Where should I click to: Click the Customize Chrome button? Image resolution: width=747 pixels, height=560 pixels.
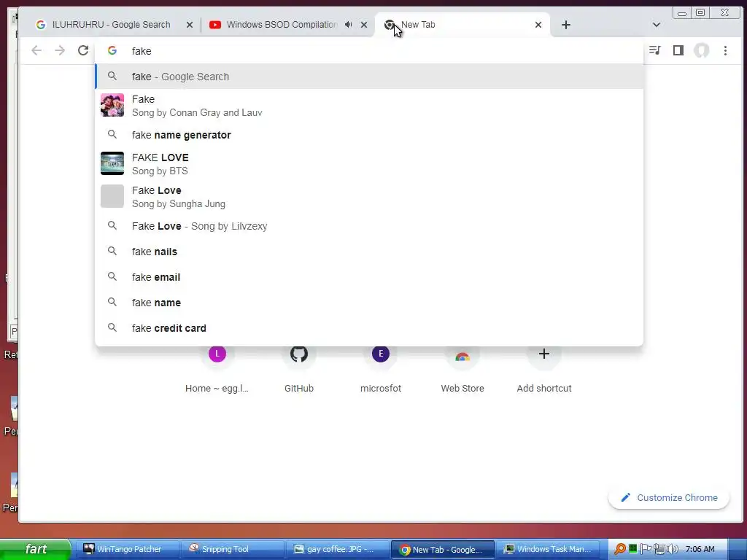[x=669, y=497]
